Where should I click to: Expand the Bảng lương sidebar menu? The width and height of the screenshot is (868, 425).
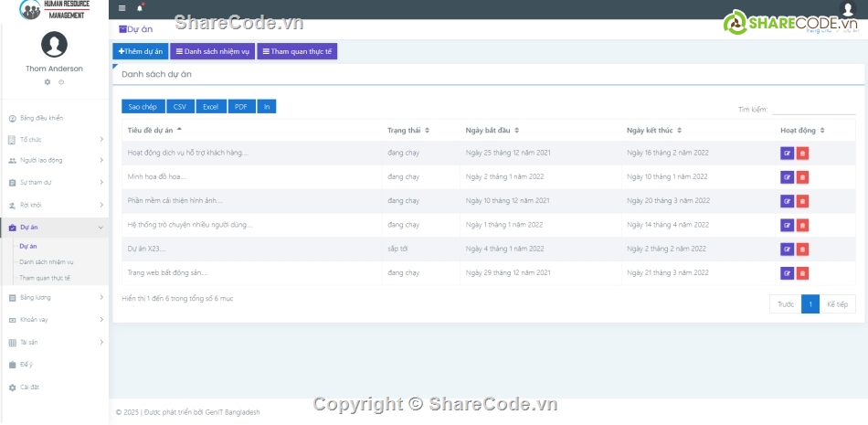click(54, 298)
